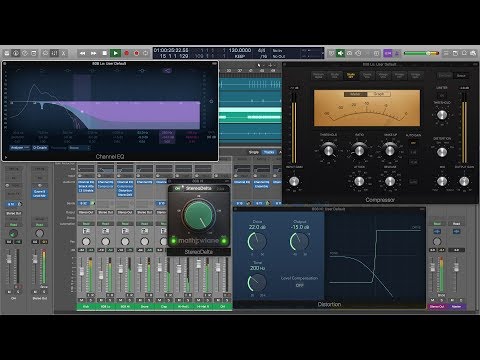Open the Loop Browser icon
This screenshot has height=360, width=480.
tap(464, 53)
